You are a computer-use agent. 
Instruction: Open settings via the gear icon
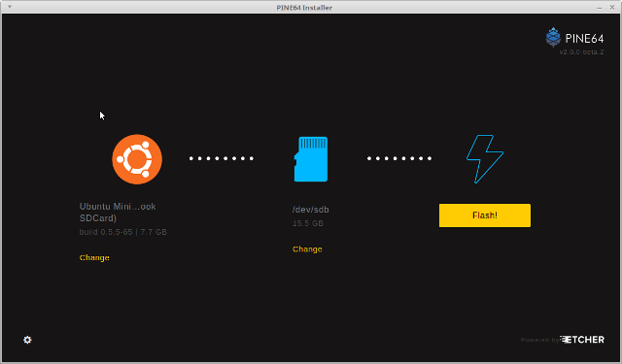(27, 340)
